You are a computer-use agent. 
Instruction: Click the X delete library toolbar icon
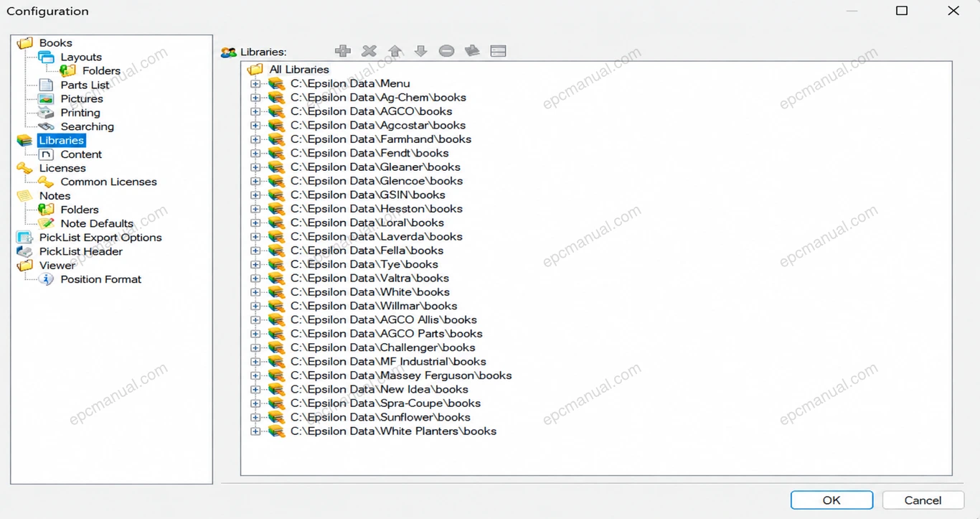[x=369, y=51]
